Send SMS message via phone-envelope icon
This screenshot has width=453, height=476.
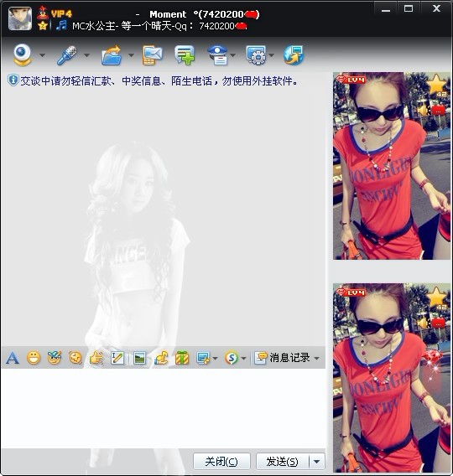tap(152, 55)
